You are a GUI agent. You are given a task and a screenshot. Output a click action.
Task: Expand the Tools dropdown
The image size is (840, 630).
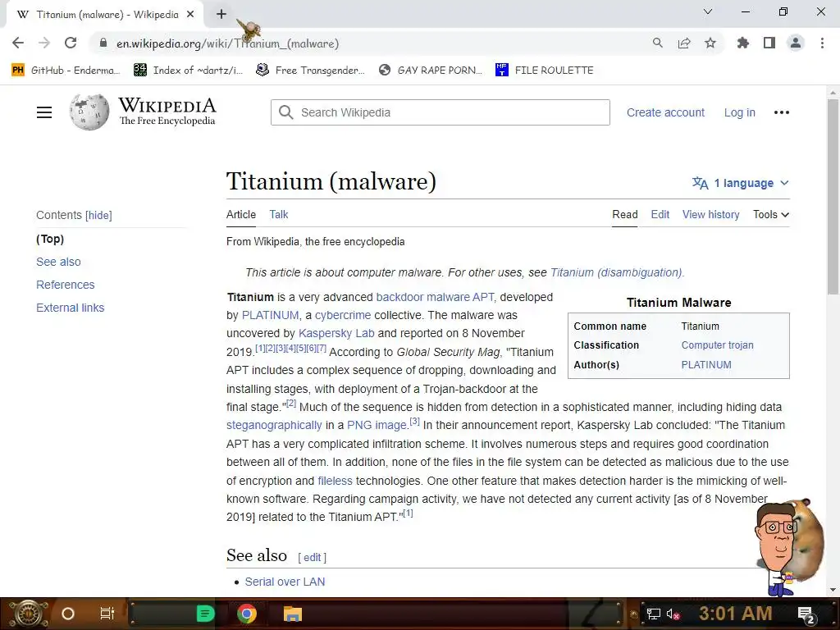click(771, 215)
